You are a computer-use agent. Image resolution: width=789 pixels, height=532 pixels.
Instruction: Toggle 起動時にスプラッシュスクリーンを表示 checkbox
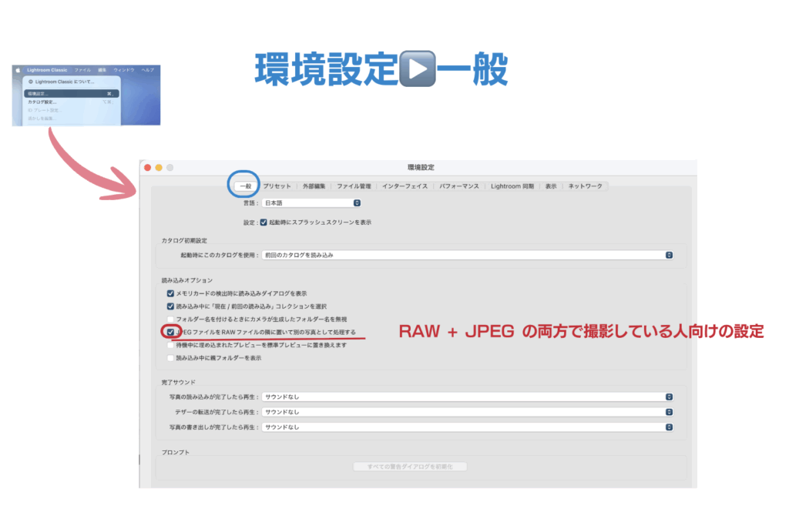pyautogui.click(x=264, y=223)
